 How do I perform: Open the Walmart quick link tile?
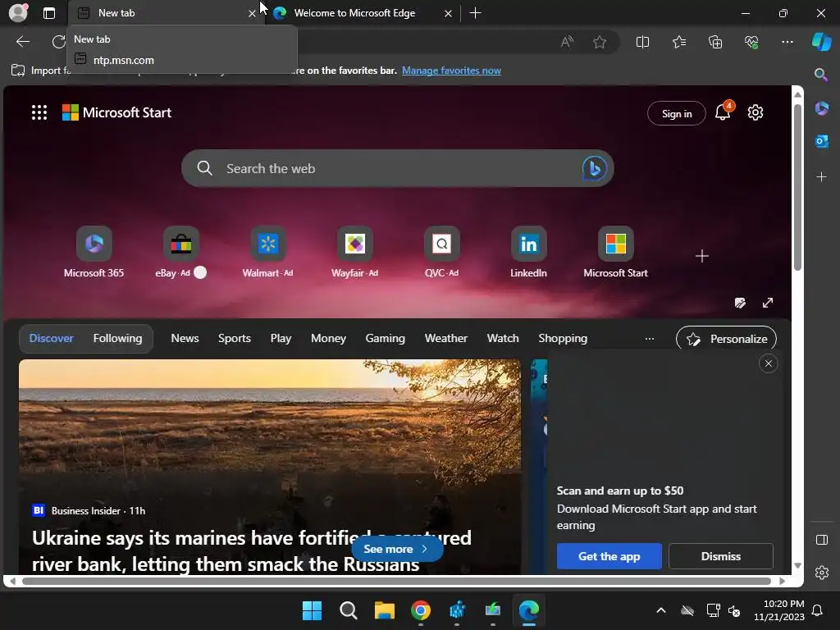point(268,253)
